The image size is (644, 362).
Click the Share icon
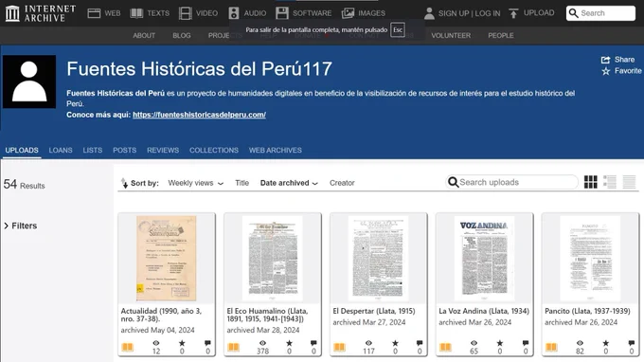(x=605, y=60)
